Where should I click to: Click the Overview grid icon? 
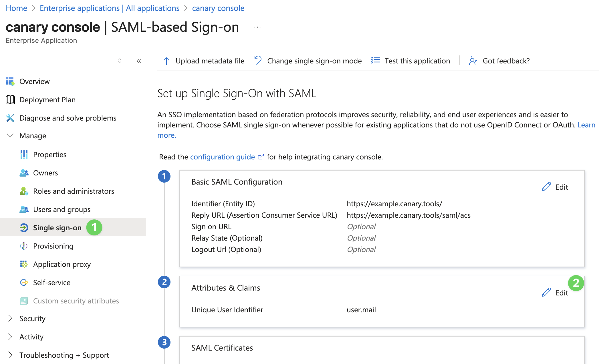(10, 81)
